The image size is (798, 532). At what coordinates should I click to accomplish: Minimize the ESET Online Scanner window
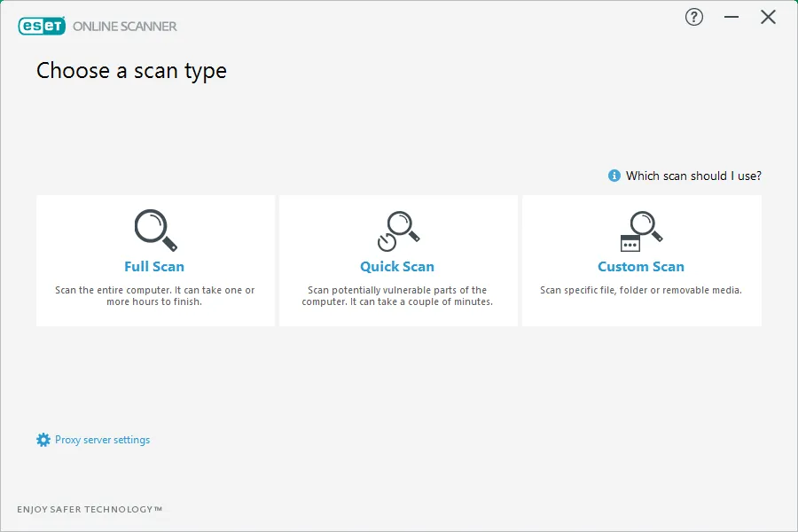coord(731,18)
